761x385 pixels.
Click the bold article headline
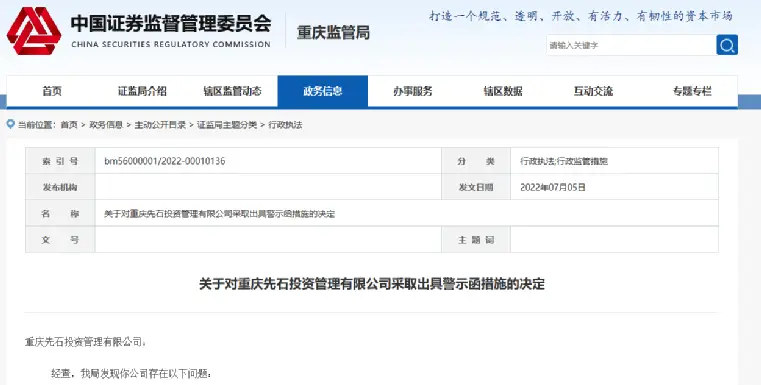pyautogui.click(x=372, y=284)
